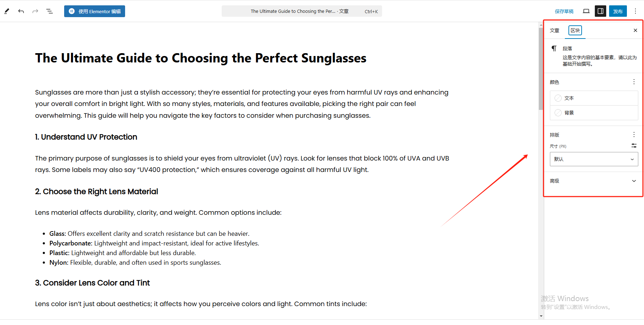Open the device preview icon

[586, 11]
